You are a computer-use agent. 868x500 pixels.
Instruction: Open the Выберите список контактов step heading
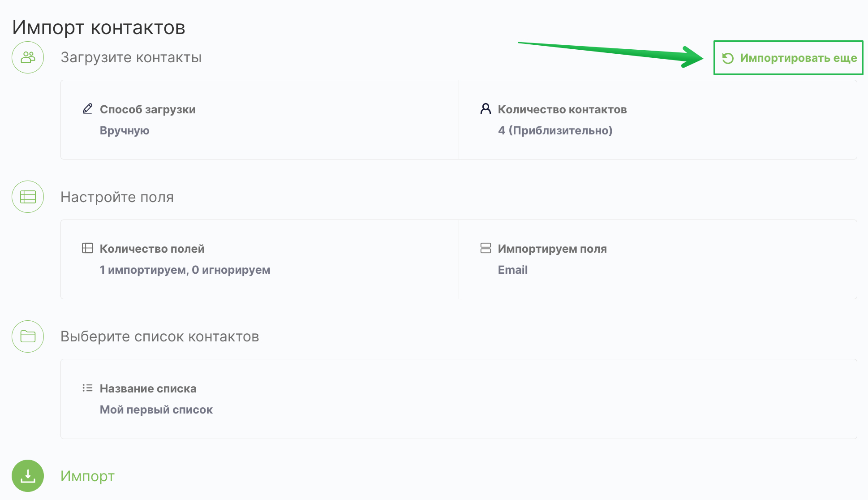(160, 336)
